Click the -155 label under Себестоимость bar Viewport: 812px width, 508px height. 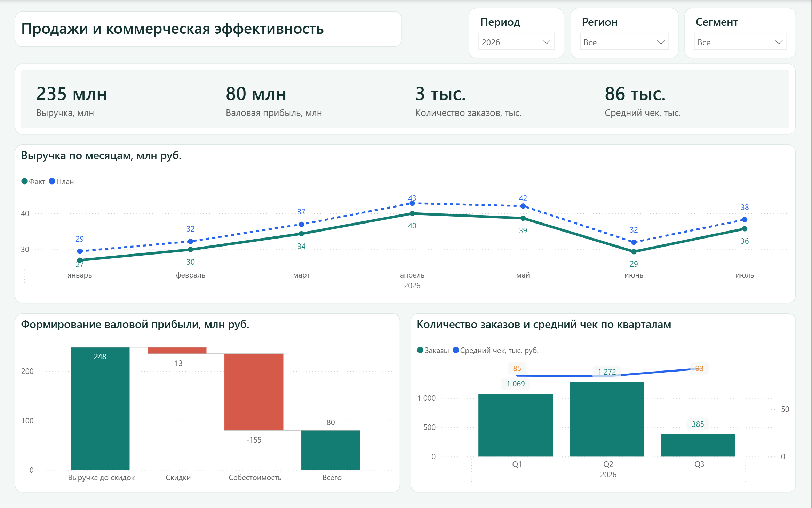(254, 440)
